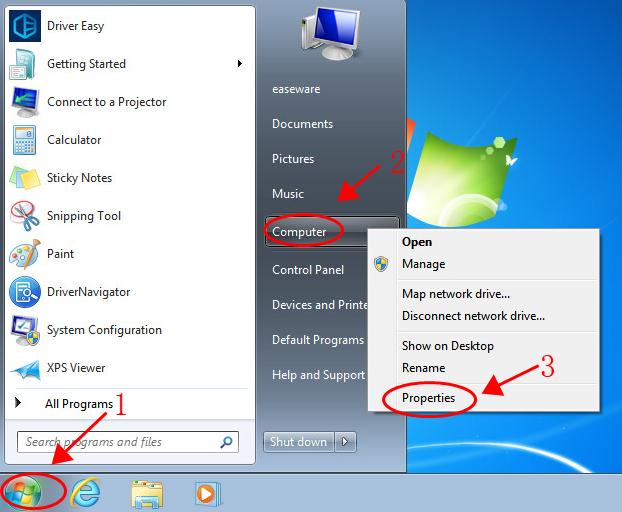Choose Properties in the context menu

pyautogui.click(x=428, y=398)
